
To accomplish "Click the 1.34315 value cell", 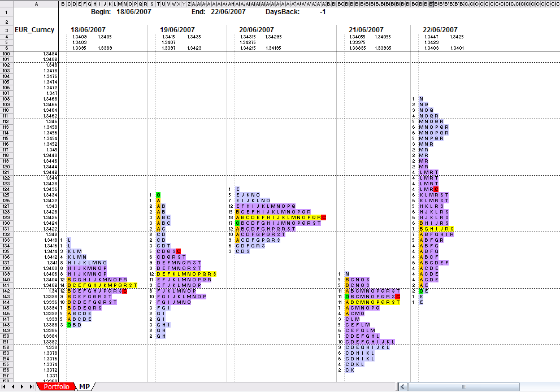I will click(248, 37).
